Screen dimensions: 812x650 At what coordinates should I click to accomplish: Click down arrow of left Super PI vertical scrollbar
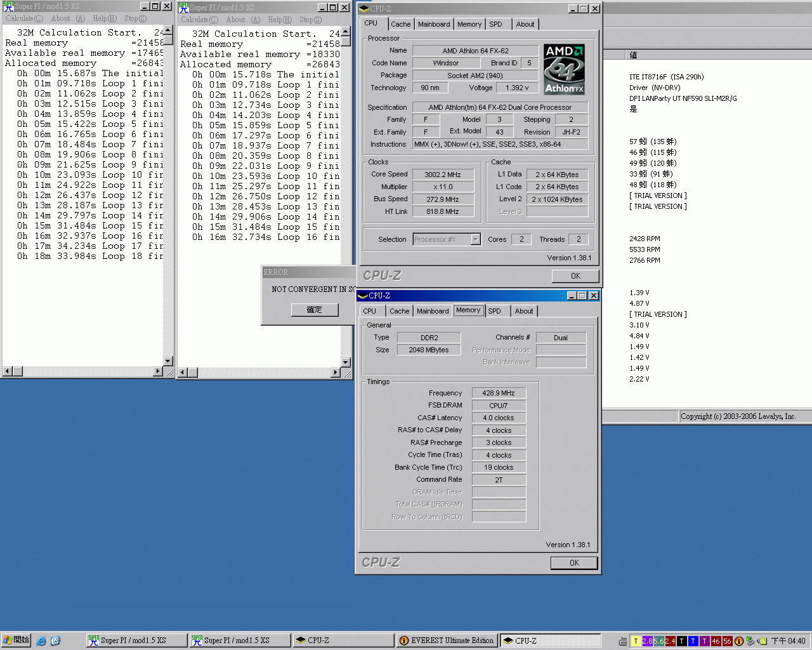coord(168,361)
